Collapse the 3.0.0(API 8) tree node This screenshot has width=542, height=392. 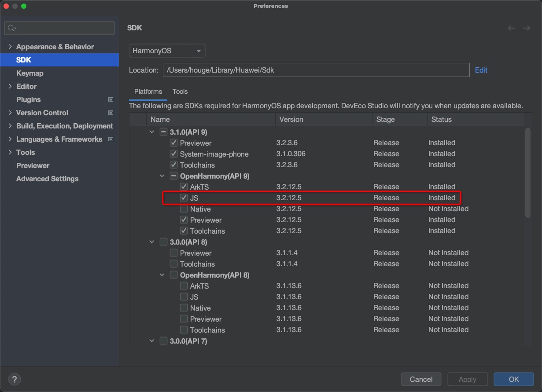click(152, 242)
